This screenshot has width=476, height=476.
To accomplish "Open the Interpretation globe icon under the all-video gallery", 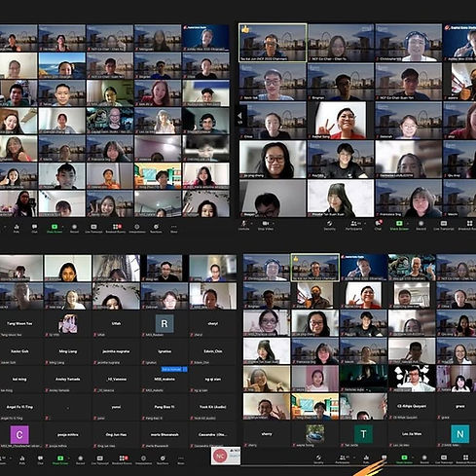I will pos(137,227).
